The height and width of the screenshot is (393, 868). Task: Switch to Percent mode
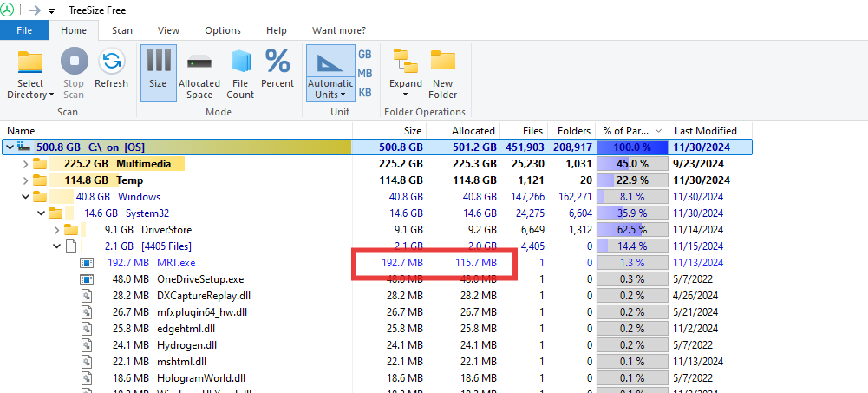tap(277, 69)
